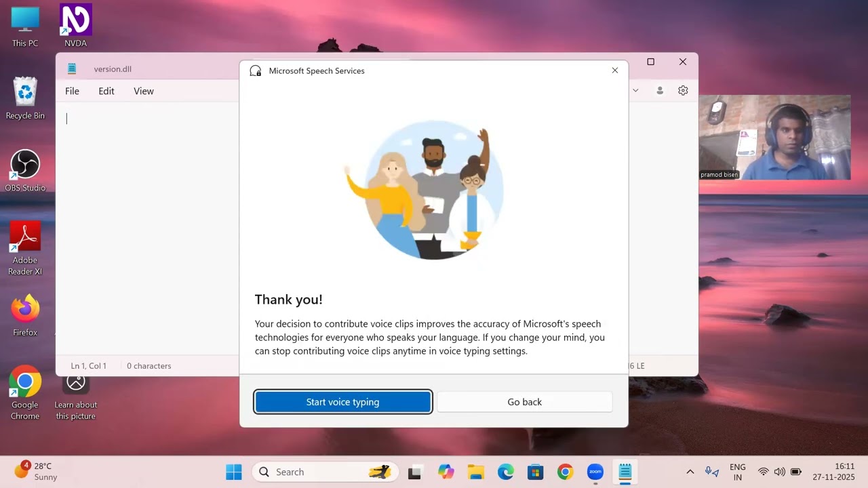Select the version.dll tab in Notepad
868x488 pixels.
click(112, 68)
